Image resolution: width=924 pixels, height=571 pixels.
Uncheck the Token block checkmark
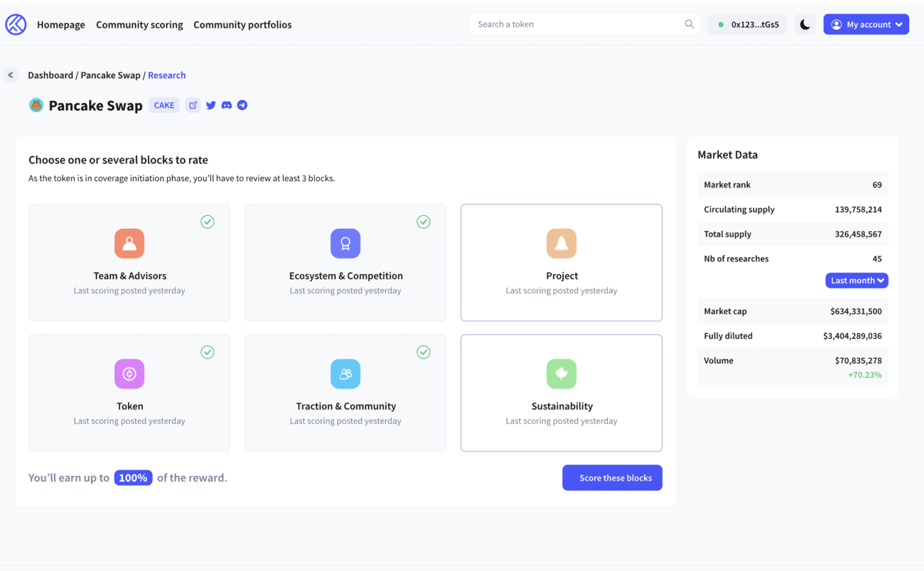pos(208,352)
